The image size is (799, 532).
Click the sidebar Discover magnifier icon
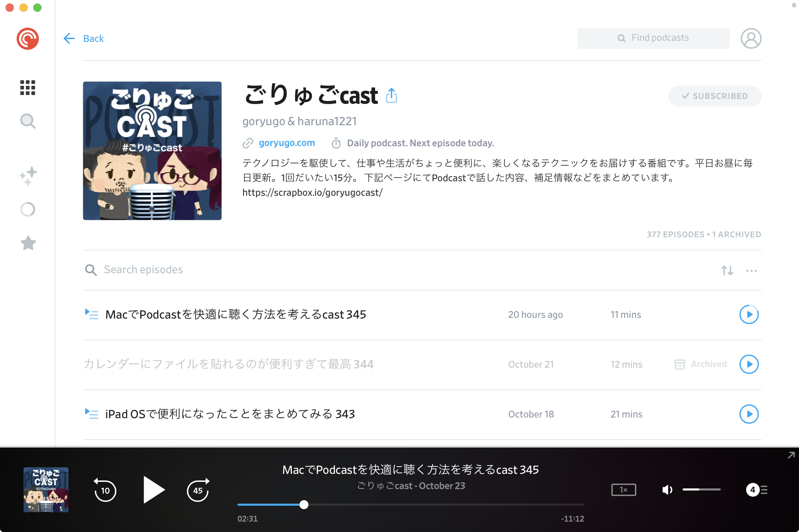28,121
